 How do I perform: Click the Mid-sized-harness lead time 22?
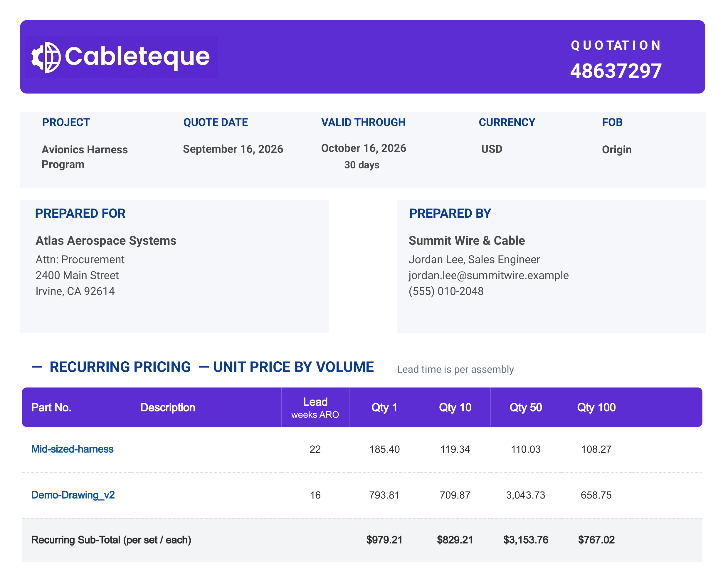pyautogui.click(x=315, y=449)
